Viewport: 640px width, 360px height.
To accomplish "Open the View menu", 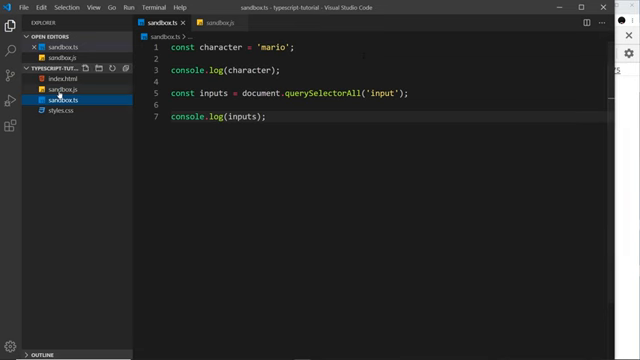I will [93, 7].
